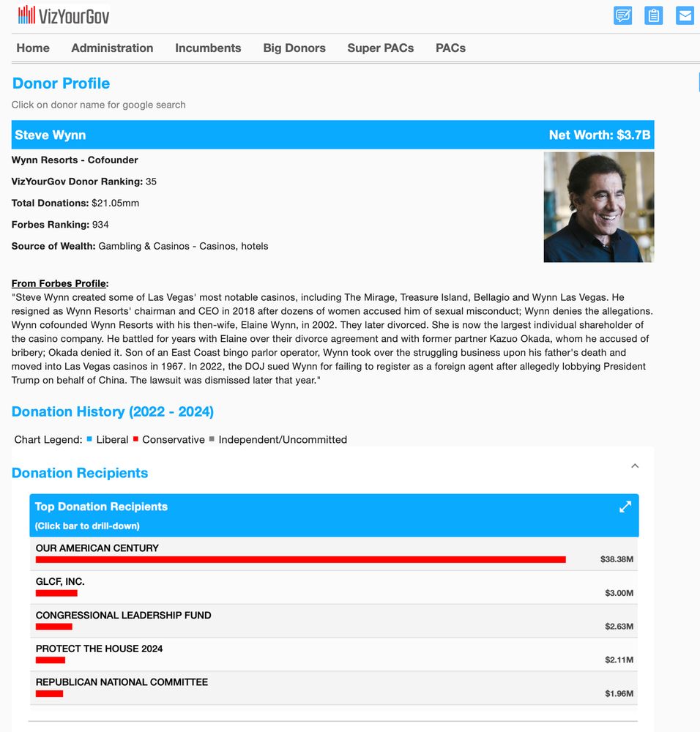The width and height of the screenshot is (700, 732).
Task: Click the Top Donation Recipients panel title
Action: pos(101,507)
